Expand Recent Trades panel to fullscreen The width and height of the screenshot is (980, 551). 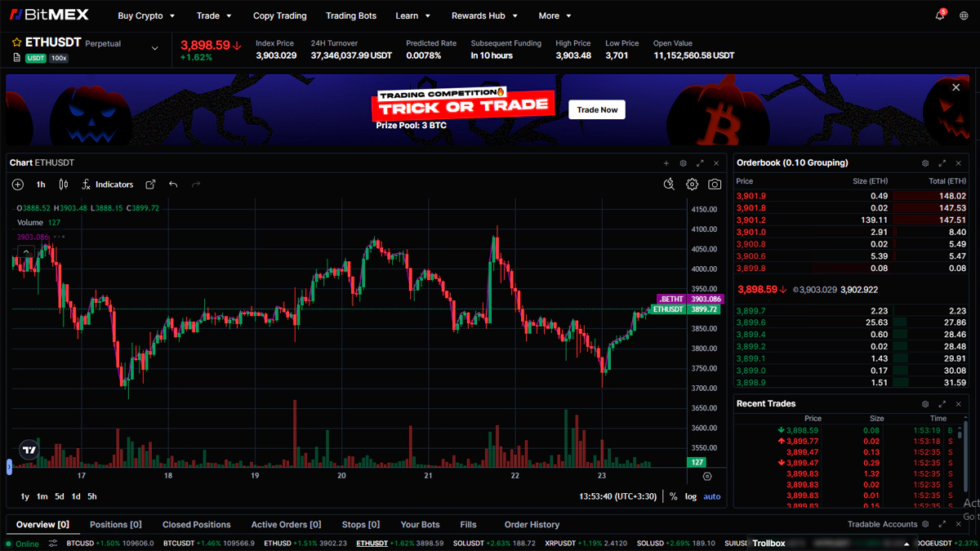(942, 404)
